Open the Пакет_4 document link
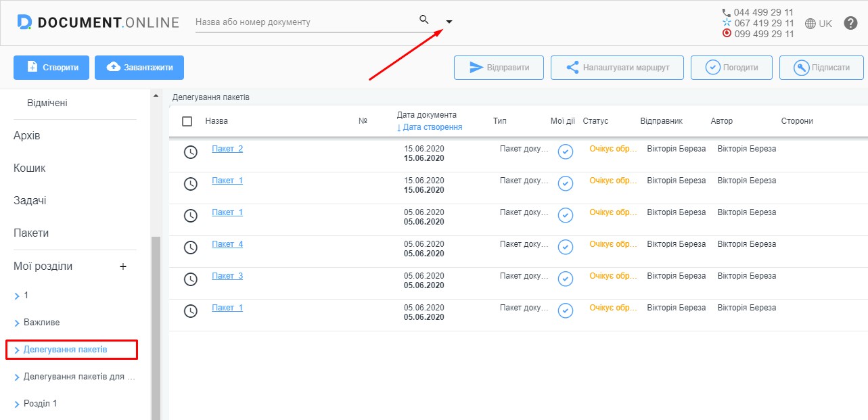This screenshot has height=420, width=868. (x=227, y=244)
